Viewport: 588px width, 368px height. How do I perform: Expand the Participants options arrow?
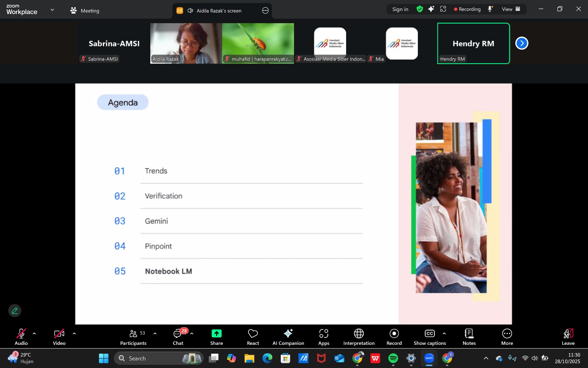click(155, 333)
